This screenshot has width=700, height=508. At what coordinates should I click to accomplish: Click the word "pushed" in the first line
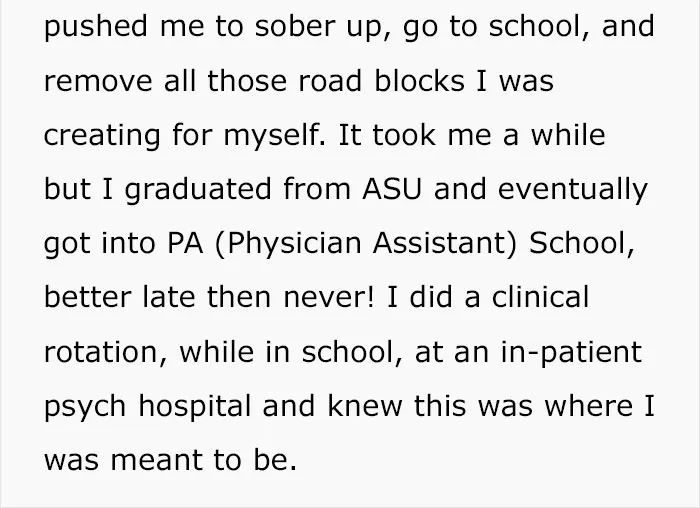(96, 27)
